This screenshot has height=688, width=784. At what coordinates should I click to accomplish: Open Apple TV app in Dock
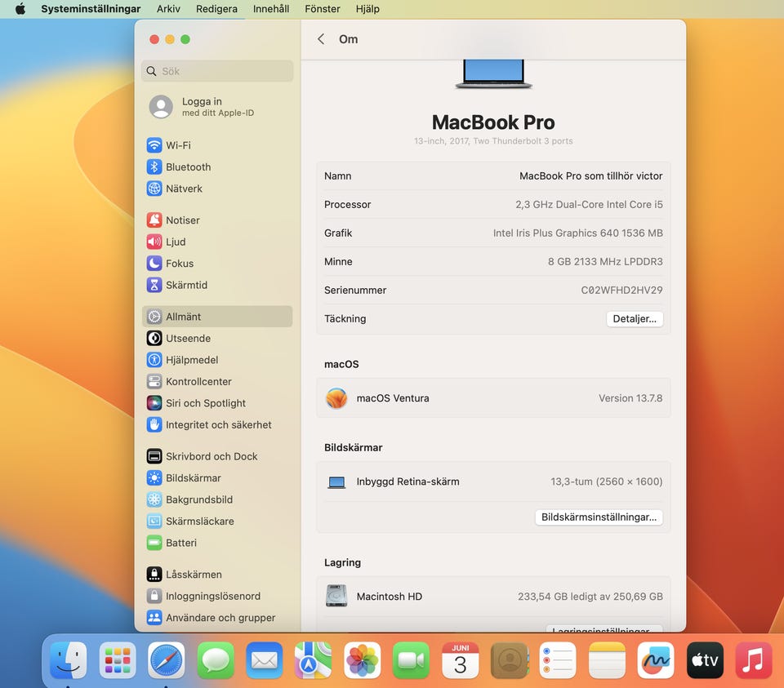[x=705, y=660]
